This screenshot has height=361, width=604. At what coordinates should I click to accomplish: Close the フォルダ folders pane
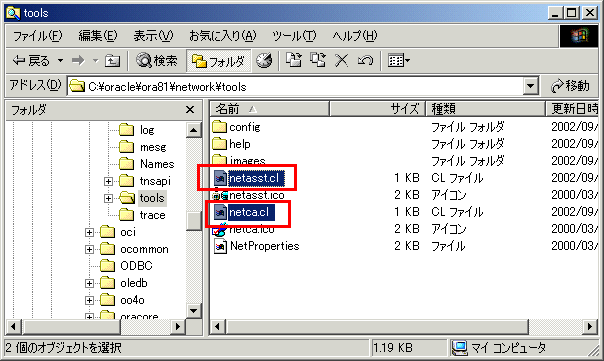tap(190, 110)
